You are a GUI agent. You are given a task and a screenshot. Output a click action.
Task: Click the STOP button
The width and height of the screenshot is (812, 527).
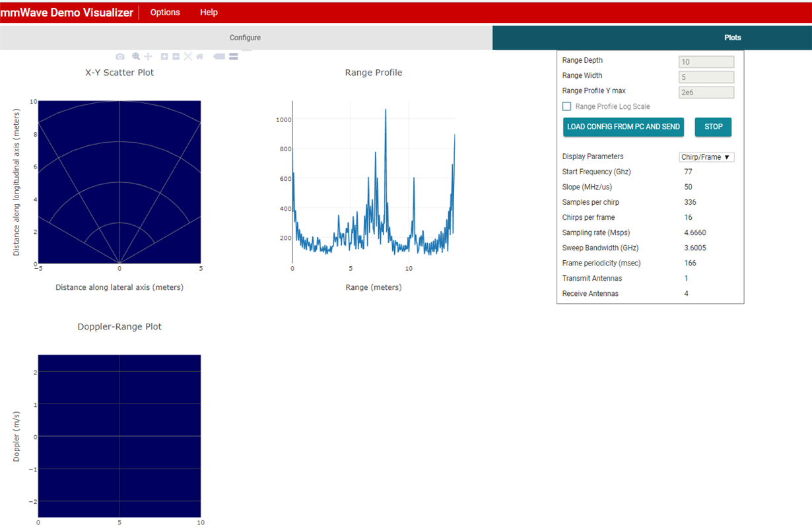pos(713,127)
